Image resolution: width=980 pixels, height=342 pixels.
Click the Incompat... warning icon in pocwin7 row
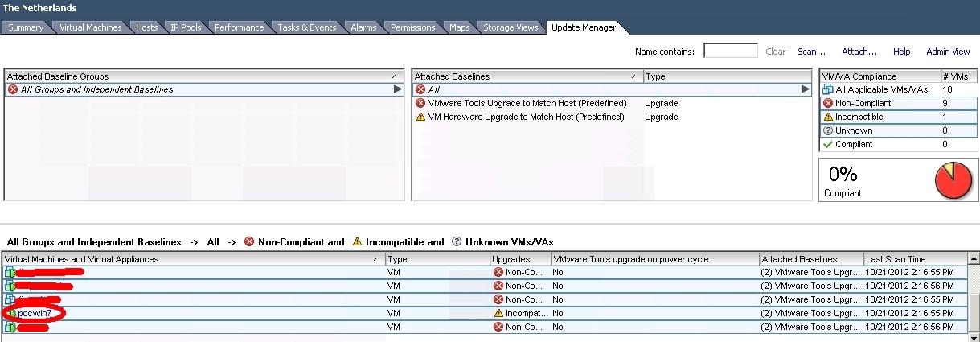(x=498, y=313)
